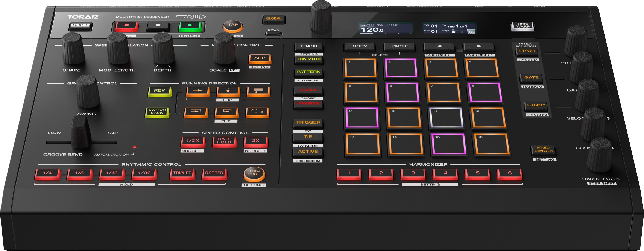Image resolution: width=644 pixels, height=251 pixels.
Task: Toggle the REV reverse button
Action: coord(159,91)
